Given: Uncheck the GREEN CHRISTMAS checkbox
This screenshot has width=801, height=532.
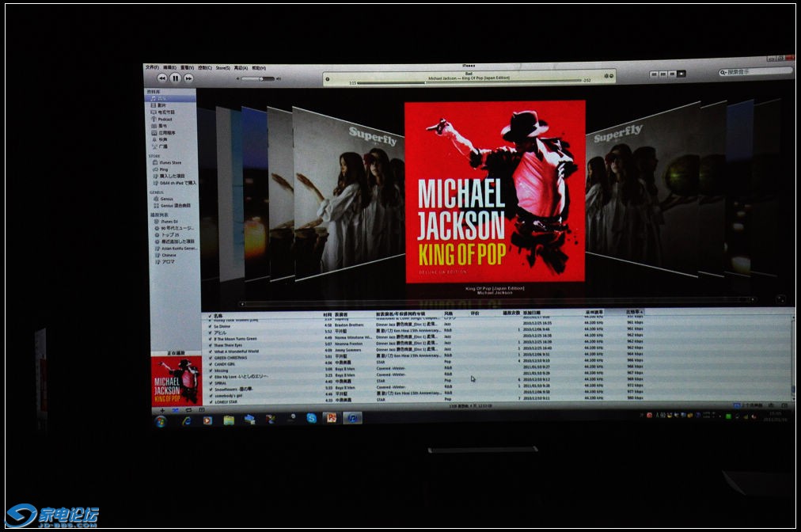Looking at the screenshot, I should coord(210,358).
